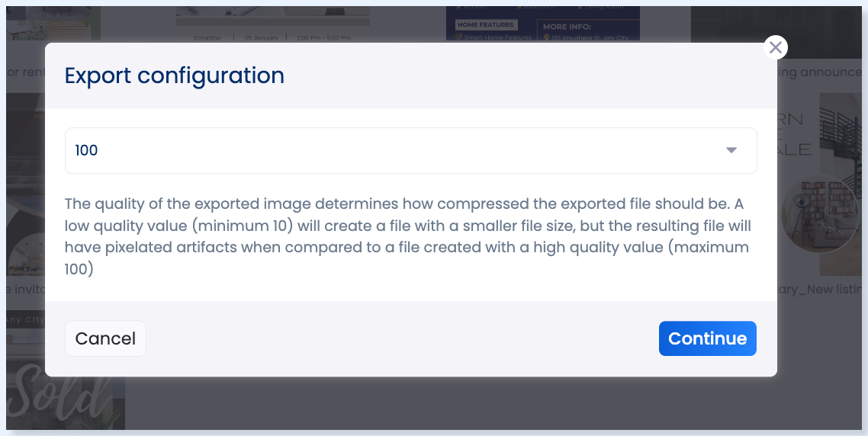868x436 pixels.
Task: Select the dark top-right template thumbnail
Action: (x=778, y=21)
